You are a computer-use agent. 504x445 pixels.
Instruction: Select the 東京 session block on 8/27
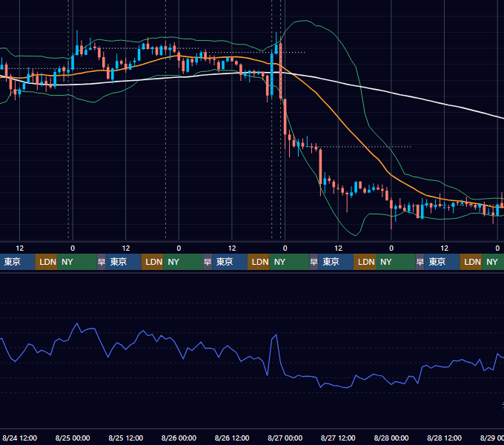pyautogui.click(x=336, y=262)
